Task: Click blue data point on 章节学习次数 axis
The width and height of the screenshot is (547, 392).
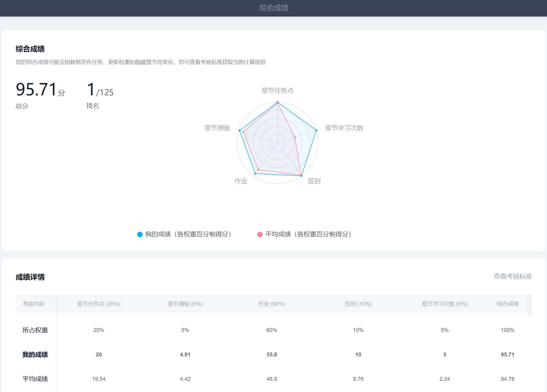Action: (316, 130)
